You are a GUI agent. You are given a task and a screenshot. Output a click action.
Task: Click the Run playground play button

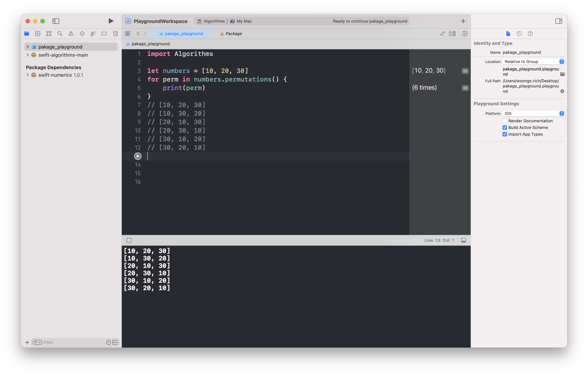[x=111, y=21]
